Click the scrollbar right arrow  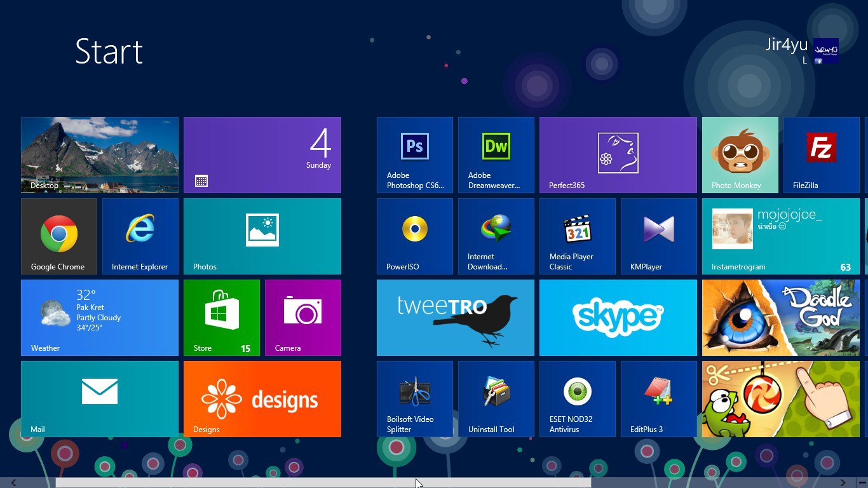(x=843, y=483)
